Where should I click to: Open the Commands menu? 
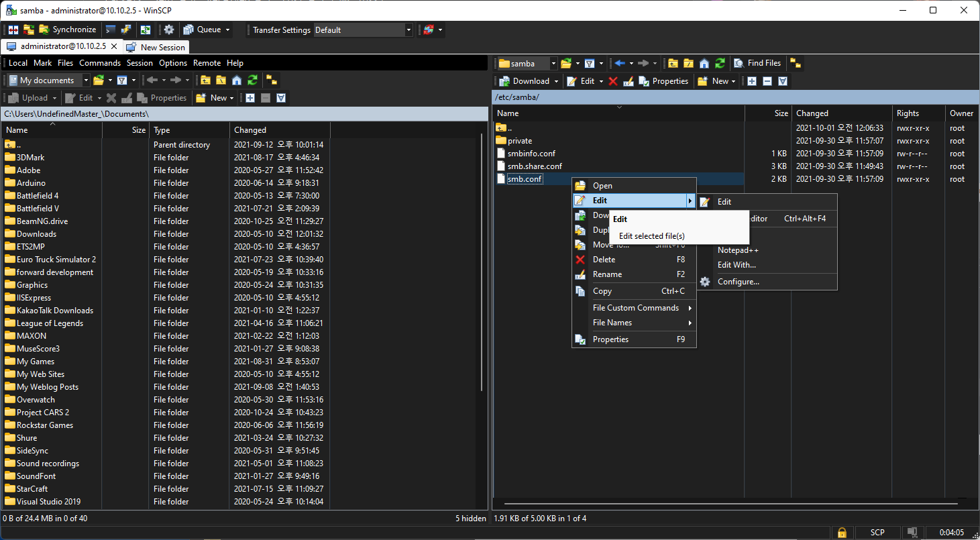(100, 62)
